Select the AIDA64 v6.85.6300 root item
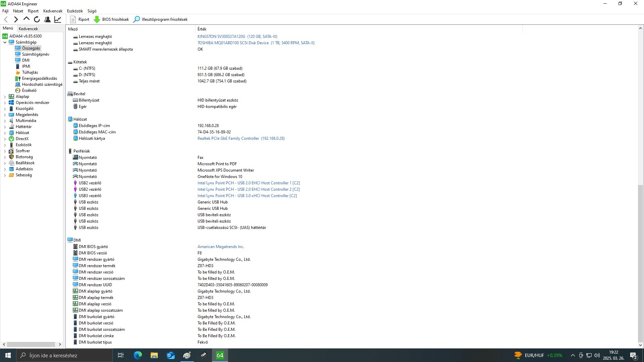This screenshot has width=644, height=362. [x=25, y=36]
